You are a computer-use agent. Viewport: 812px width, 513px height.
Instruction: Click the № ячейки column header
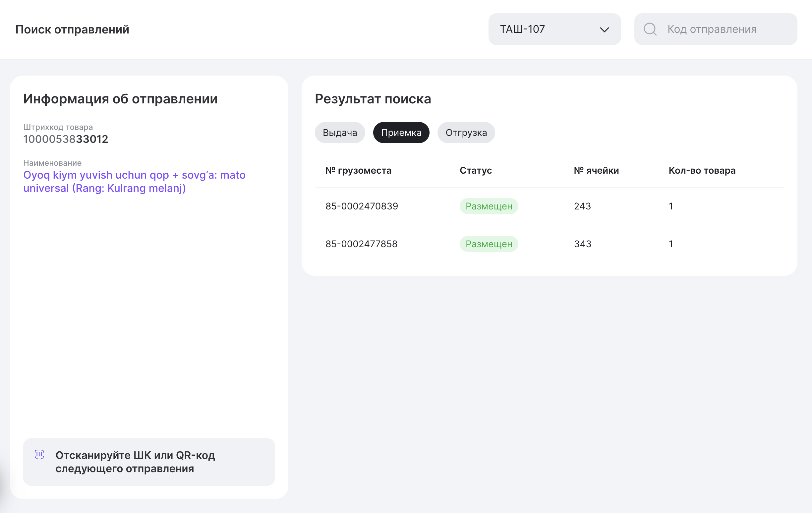click(596, 170)
